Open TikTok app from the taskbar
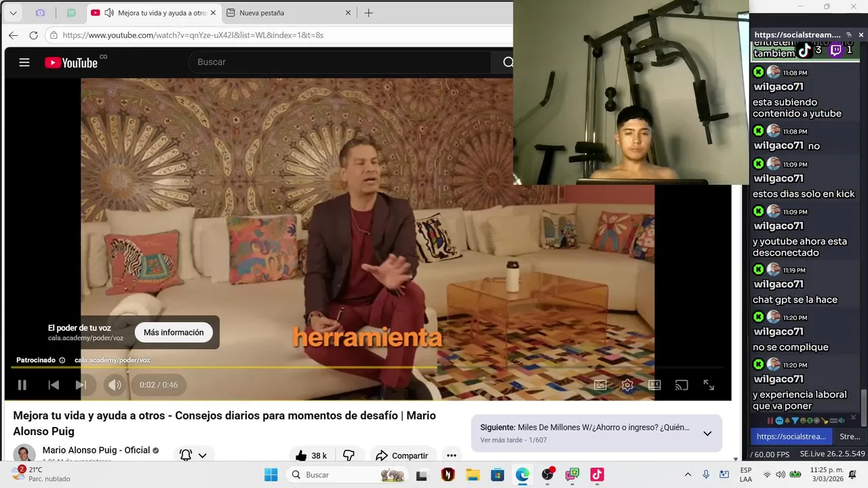This screenshot has height=488, width=868. coord(597,474)
